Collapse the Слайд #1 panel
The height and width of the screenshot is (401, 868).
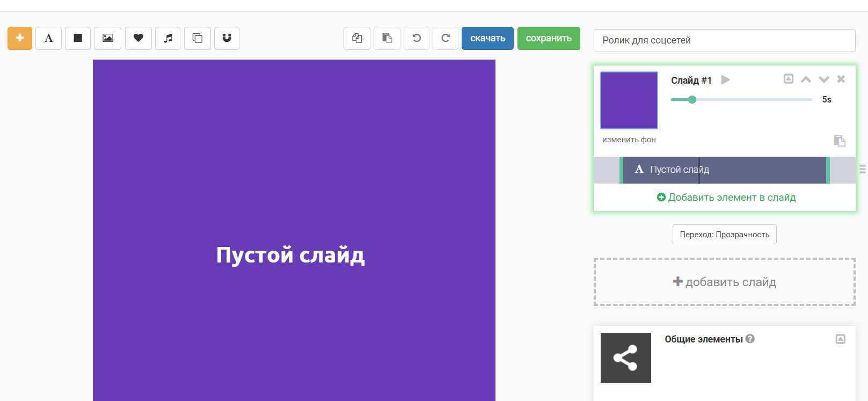(x=788, y=79)
